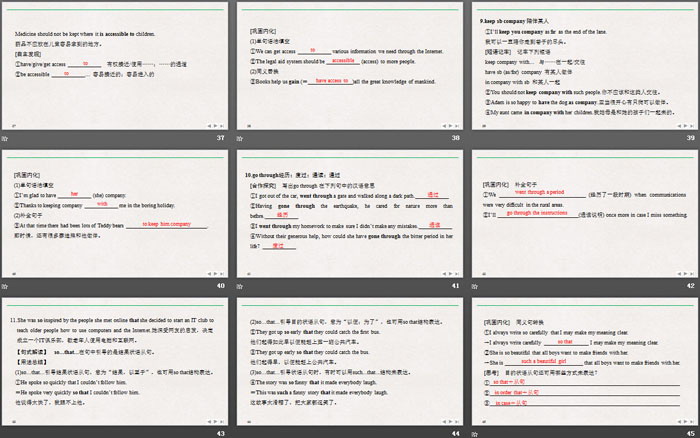Select slide 44 with so...that purpose clauses
Viewport: 700px width, 438px height.
(x=349, y=362)
